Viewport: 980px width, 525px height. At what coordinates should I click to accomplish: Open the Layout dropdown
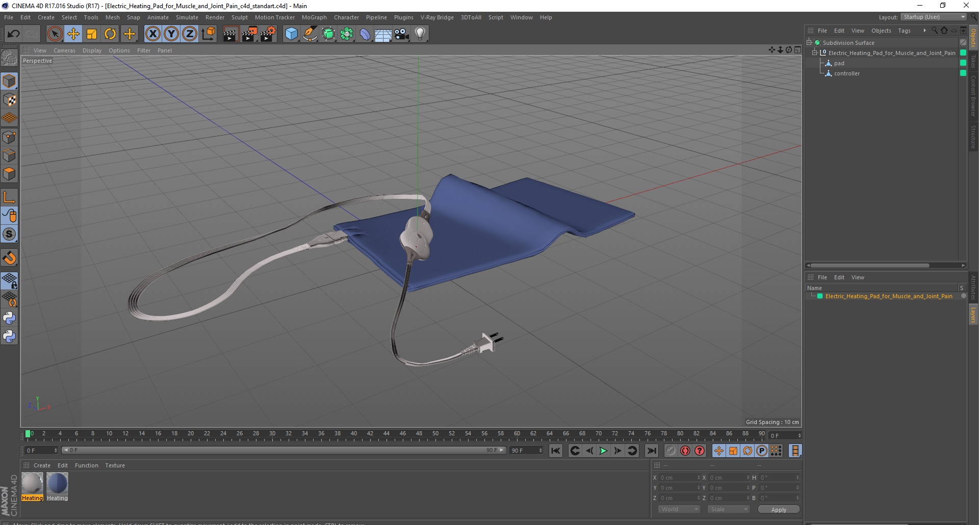coord(934,17)
